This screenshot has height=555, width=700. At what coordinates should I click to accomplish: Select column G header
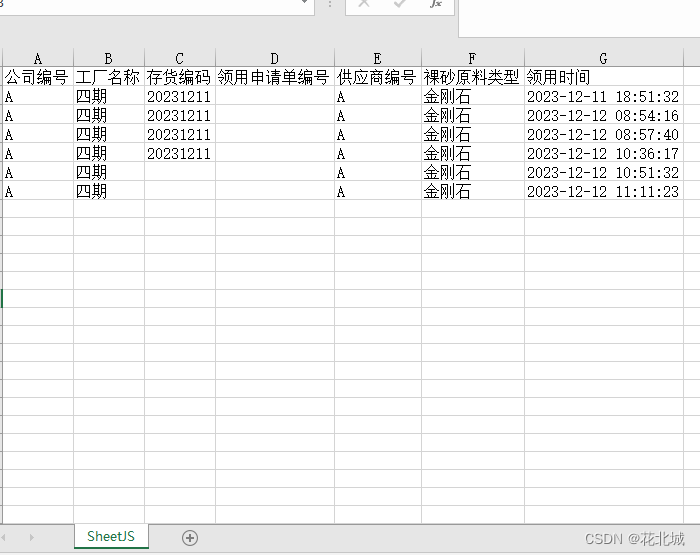604,58
